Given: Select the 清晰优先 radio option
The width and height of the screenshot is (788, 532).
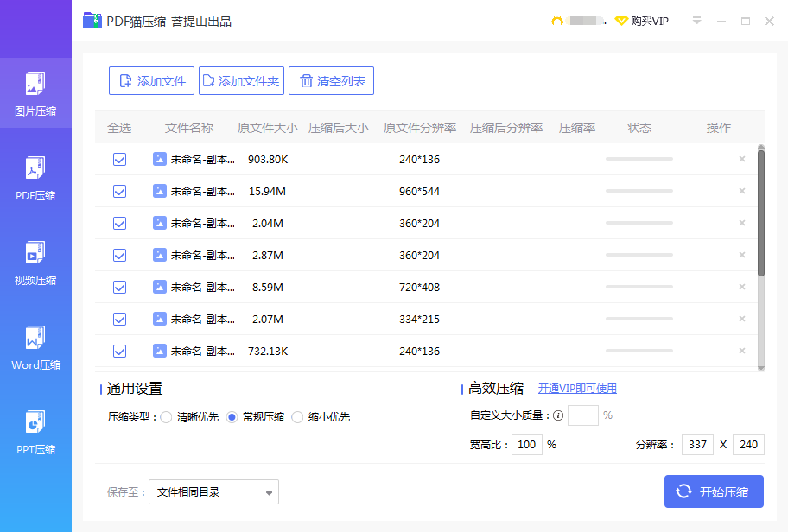Looking at the screenshot, I should [x=167, y=417].
